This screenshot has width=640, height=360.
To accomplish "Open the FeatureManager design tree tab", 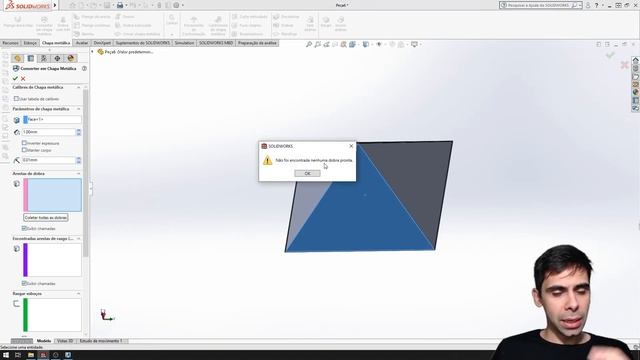I will (17, 58).
